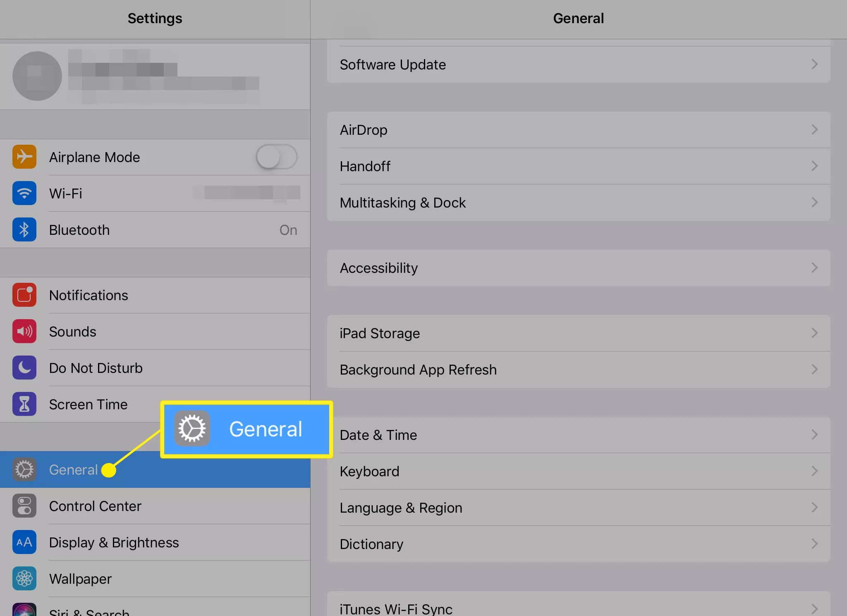Click the Screen Time hourglass icon

tap(24, 404)
